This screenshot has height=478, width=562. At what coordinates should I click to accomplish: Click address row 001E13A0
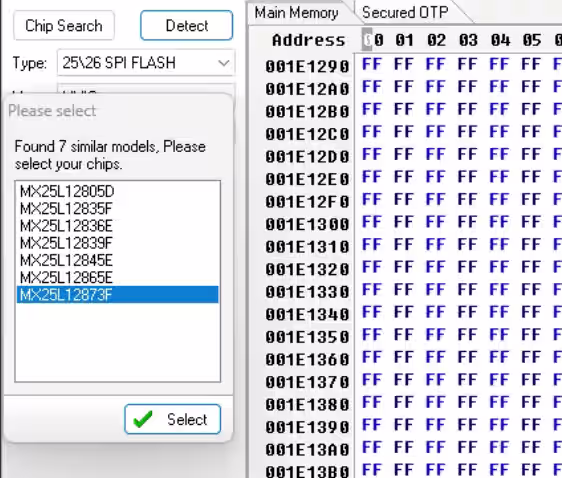coord(308,450)
